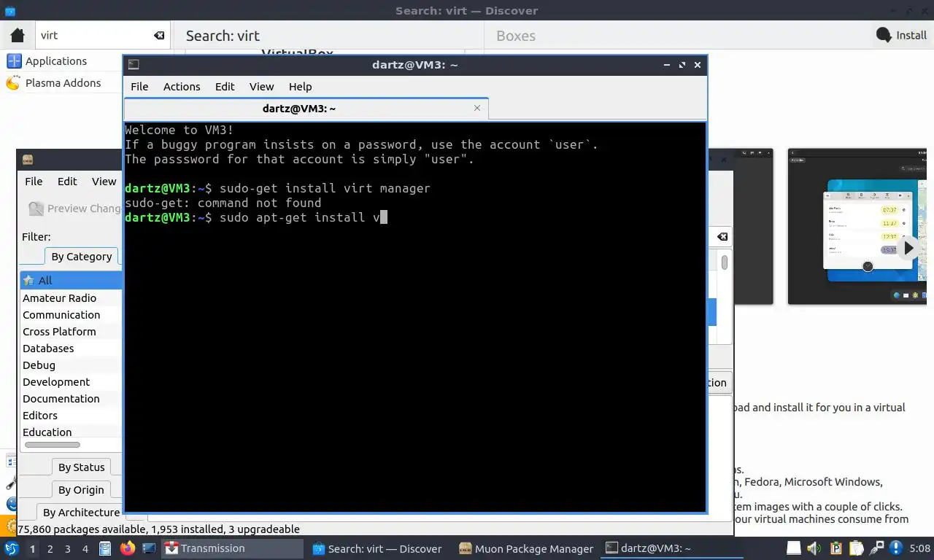Open the terminal File menu
Viewport: 934px width, 560px height.
(139, 86)
